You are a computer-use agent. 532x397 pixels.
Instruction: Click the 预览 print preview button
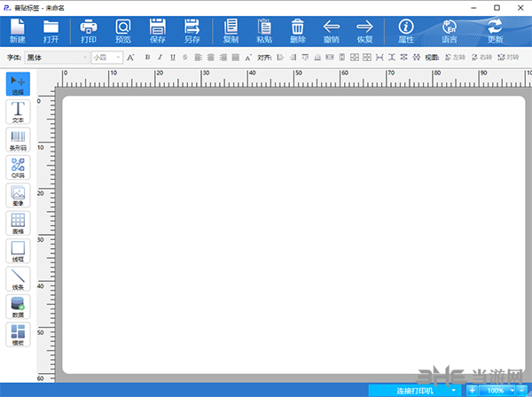pyautogui.click(x=123, y=32)
